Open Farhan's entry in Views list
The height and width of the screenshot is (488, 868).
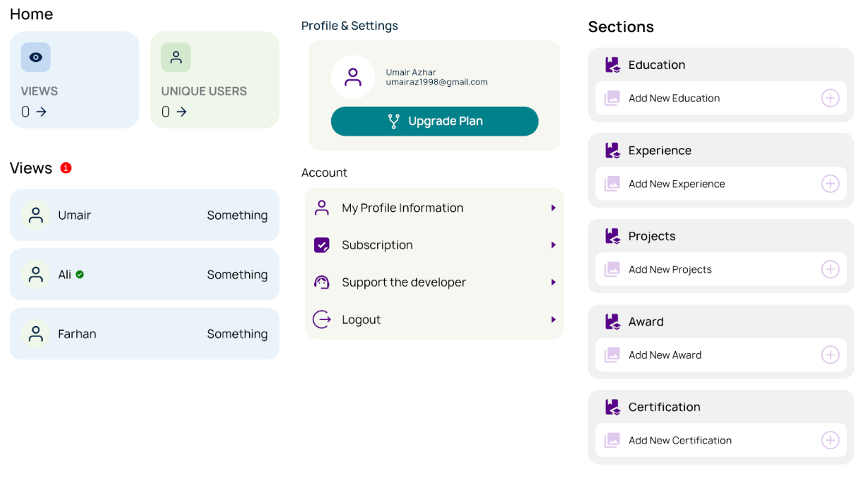pyautogui.click(x=144, y=334)
